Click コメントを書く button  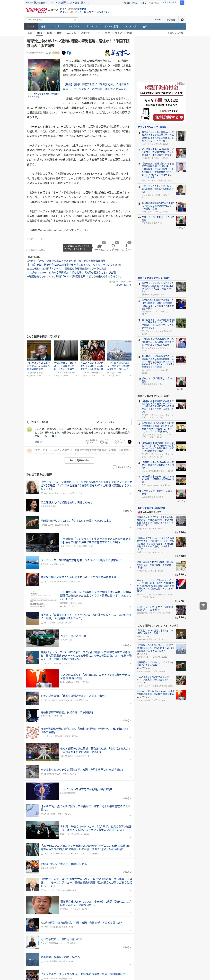pos(105,422)
